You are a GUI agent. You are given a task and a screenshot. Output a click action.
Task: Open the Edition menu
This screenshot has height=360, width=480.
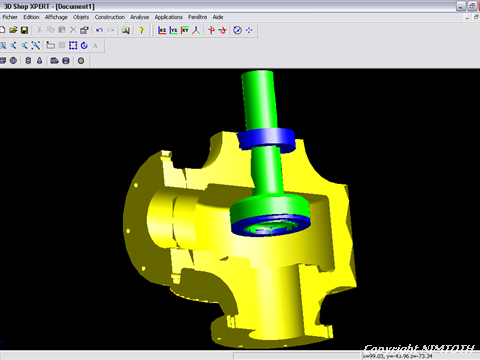(x=31, y=17)
